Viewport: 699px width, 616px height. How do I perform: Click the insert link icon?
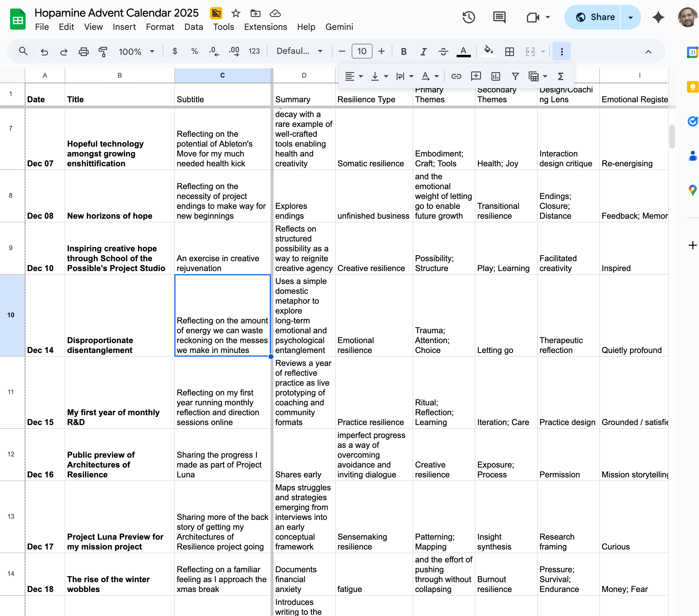456,76
